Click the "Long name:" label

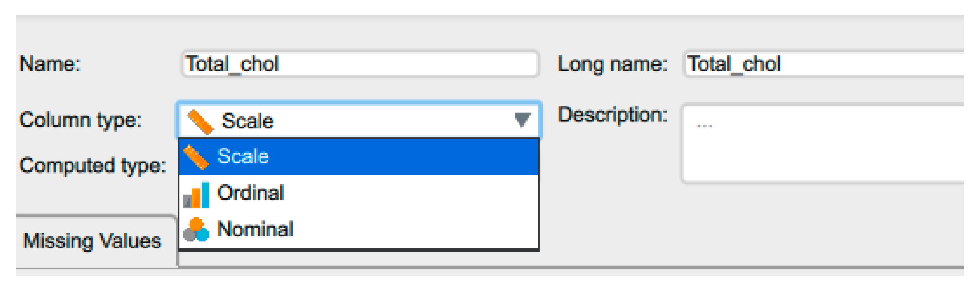[x=612, y=64]
